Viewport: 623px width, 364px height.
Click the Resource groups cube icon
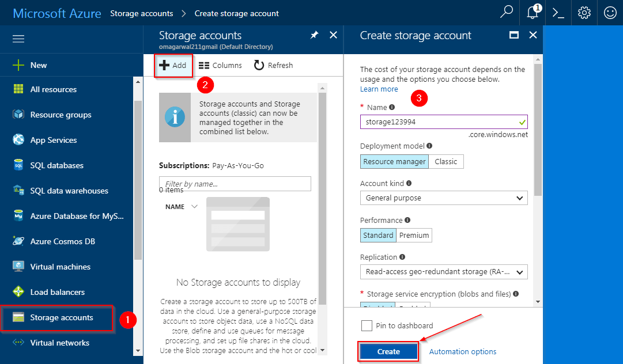(x=18, y=114)
